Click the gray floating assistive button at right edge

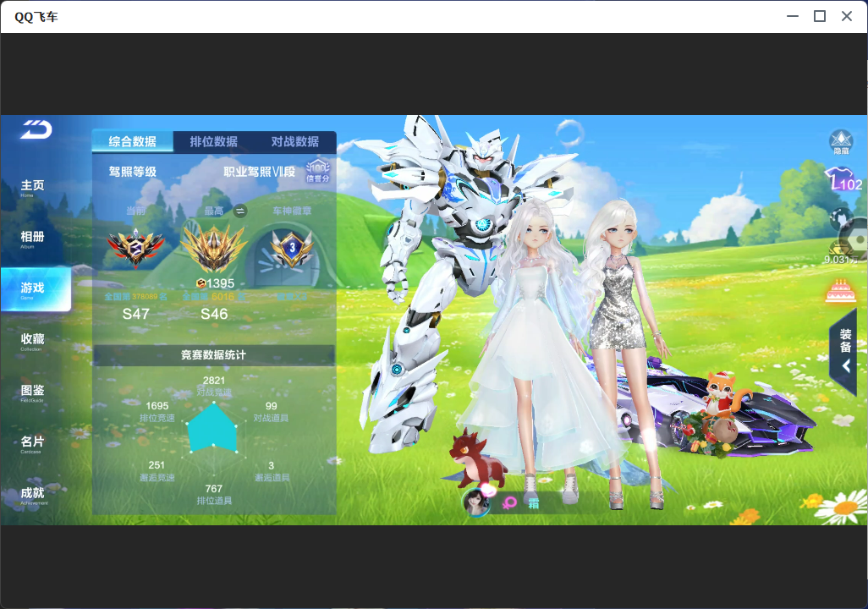(856, 239)
